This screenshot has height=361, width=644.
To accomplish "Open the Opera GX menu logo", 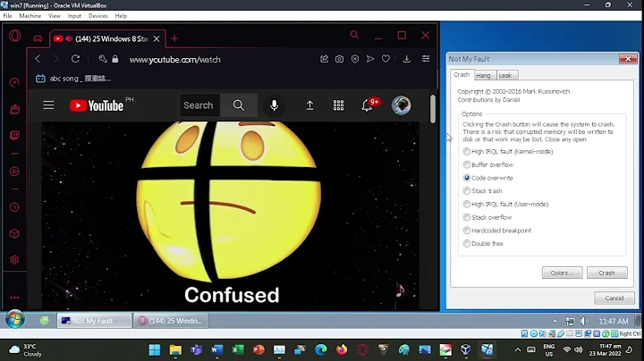I will pyautogui.click(x=15, y=36).
